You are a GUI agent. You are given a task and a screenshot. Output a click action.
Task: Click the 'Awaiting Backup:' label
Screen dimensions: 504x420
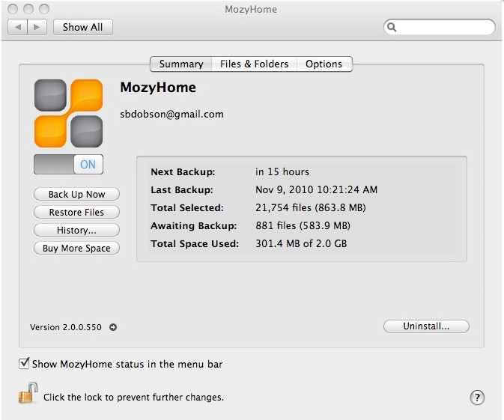tap(193, 225)
